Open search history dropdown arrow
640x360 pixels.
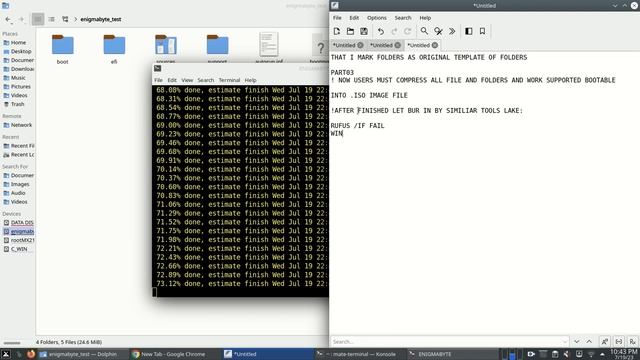[565, 342]
